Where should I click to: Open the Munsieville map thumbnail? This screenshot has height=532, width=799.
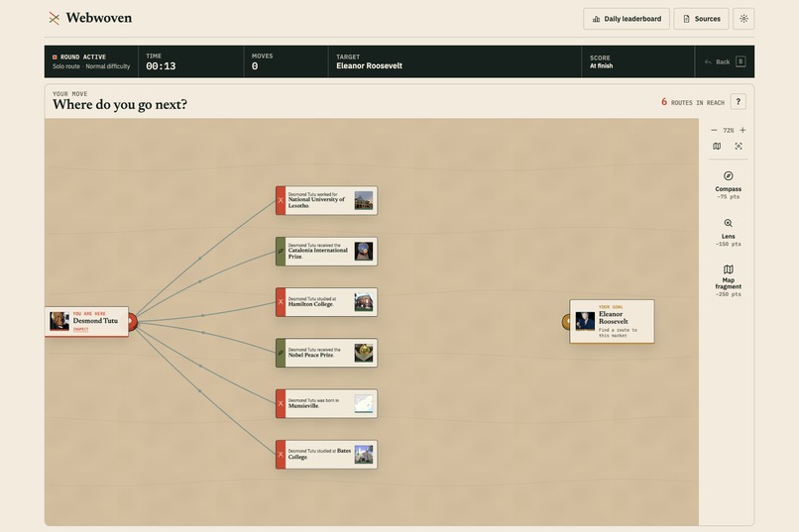tap(364, 404)
